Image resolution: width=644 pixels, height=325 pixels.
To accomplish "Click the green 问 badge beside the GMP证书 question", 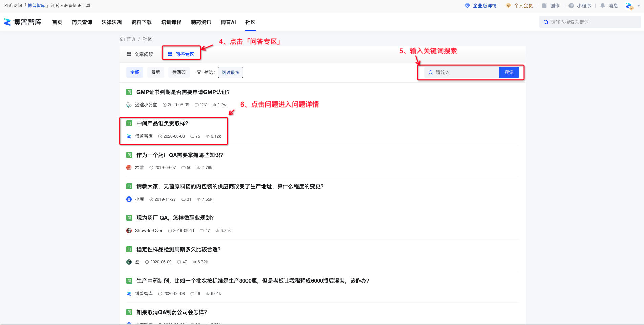I will tap(129, 92).
